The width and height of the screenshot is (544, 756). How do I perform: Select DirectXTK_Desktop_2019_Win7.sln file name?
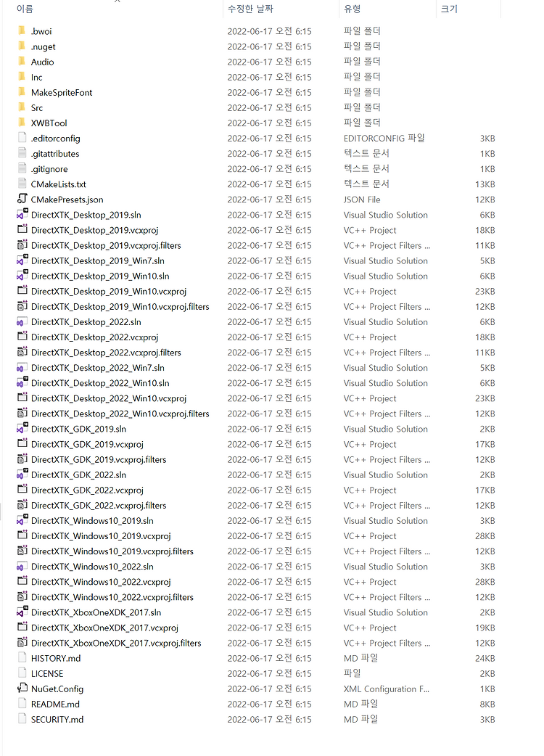(x=98, y=260)
